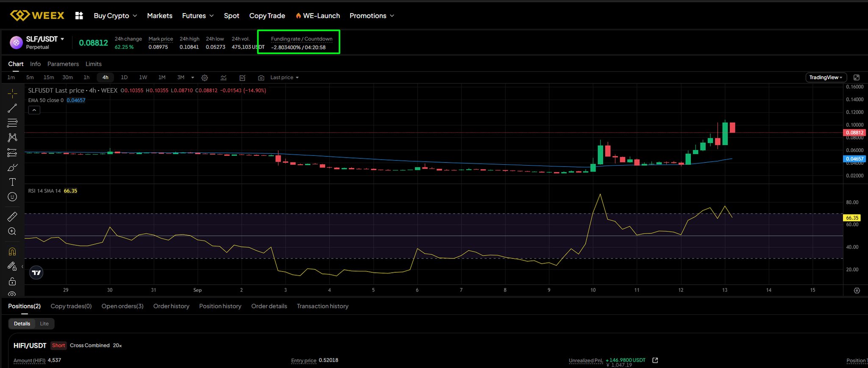This screenshot has width=868, height=368.
Task: Open chart settings gear icon
Action: (x=205, y=78)
